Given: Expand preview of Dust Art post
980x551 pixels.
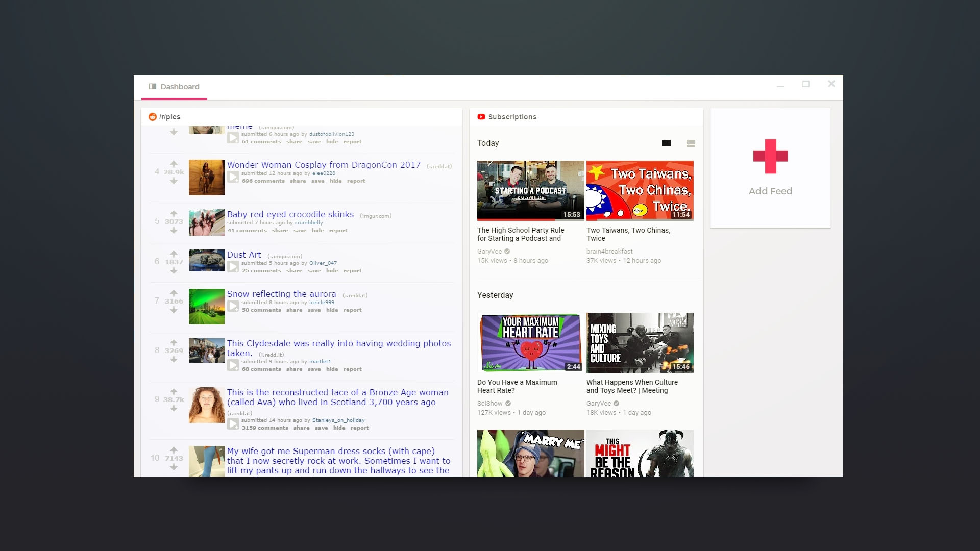Looking at the screenshot, I should pos(233,267).
